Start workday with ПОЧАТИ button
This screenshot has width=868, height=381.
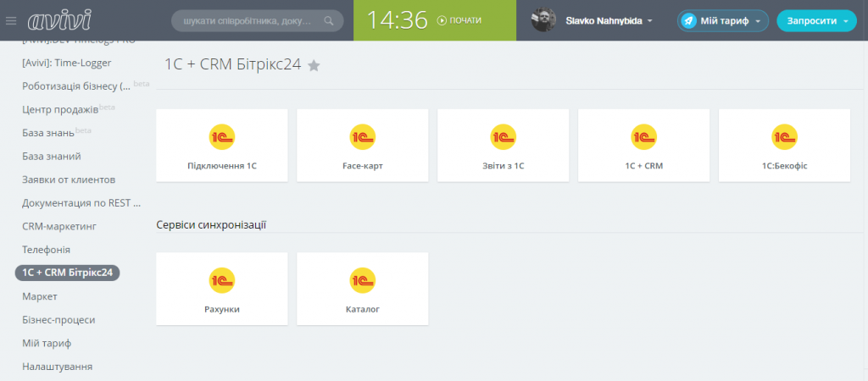click(459, 20)
